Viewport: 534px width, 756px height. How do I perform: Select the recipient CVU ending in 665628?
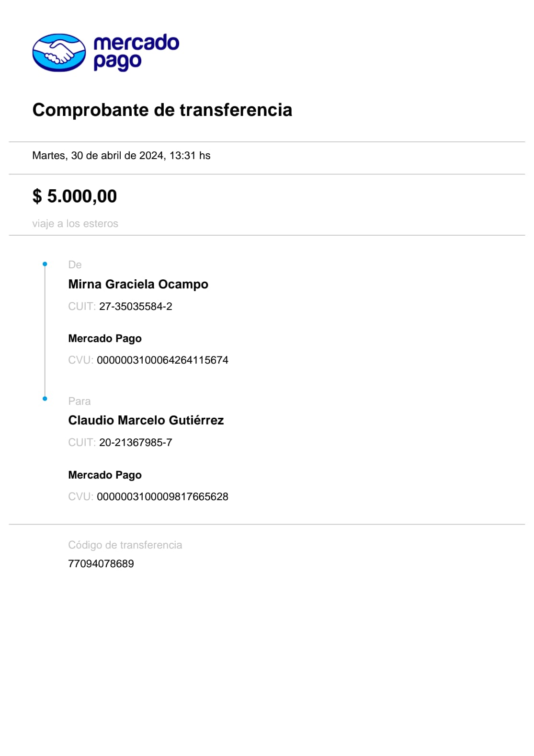click(162, 497)
